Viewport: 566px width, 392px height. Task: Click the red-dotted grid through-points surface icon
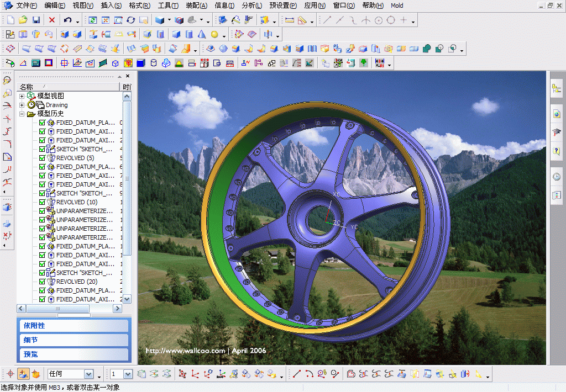(x=11, y=49)
